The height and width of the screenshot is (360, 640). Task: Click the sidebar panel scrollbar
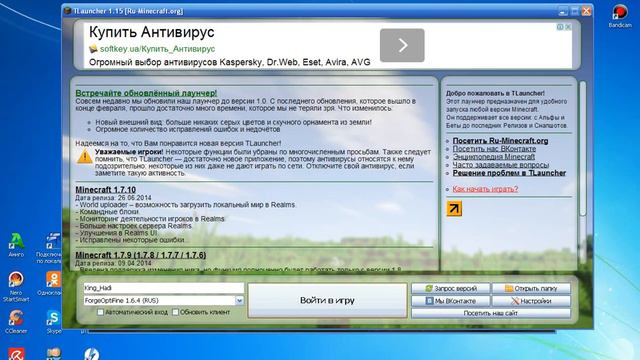(x=583, y=148)
